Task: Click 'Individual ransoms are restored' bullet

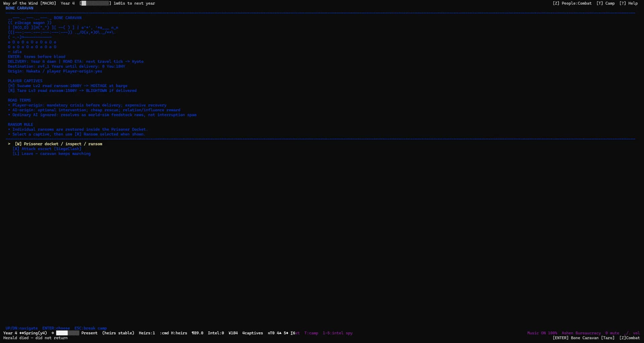Action: point(78,129)
